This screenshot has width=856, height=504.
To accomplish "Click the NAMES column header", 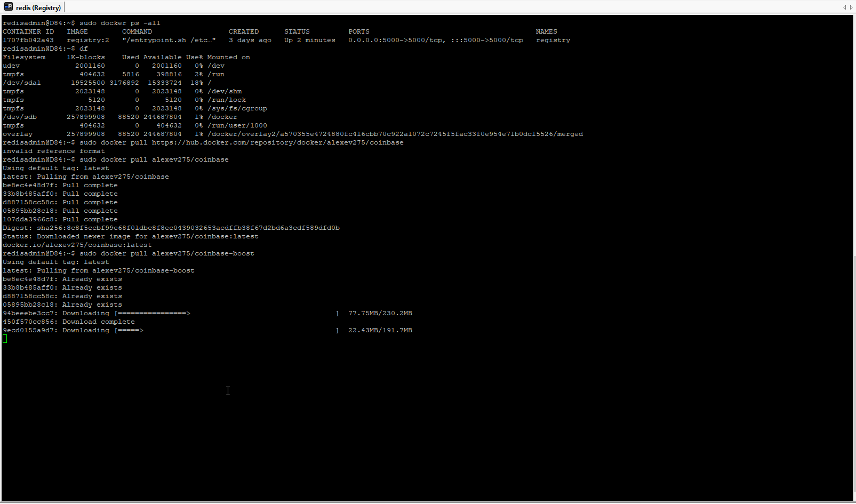I will (x=547, y=31).
